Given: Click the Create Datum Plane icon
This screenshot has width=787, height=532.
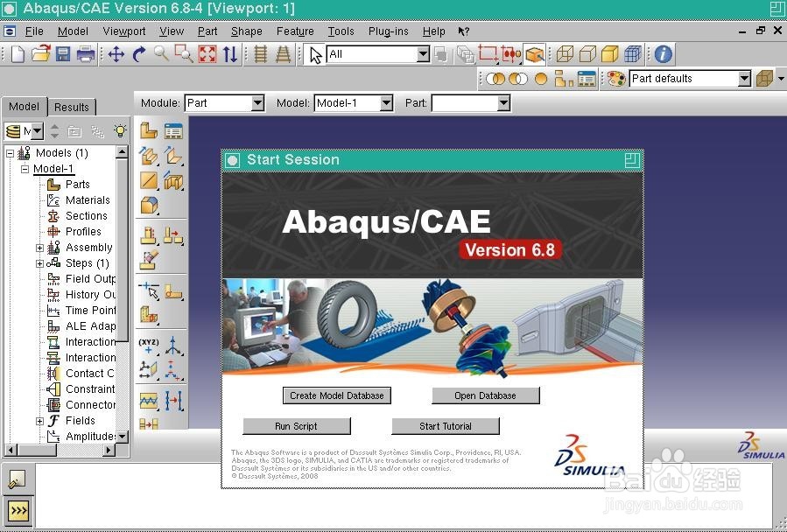Looking at the screenshot, I should (149, 370).
